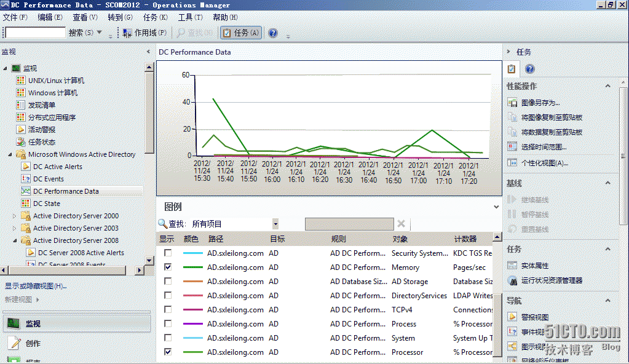The height and width of the screenshot is (364, 629).
Task: Check the System Up Time row checkbox
Action: 168,338
